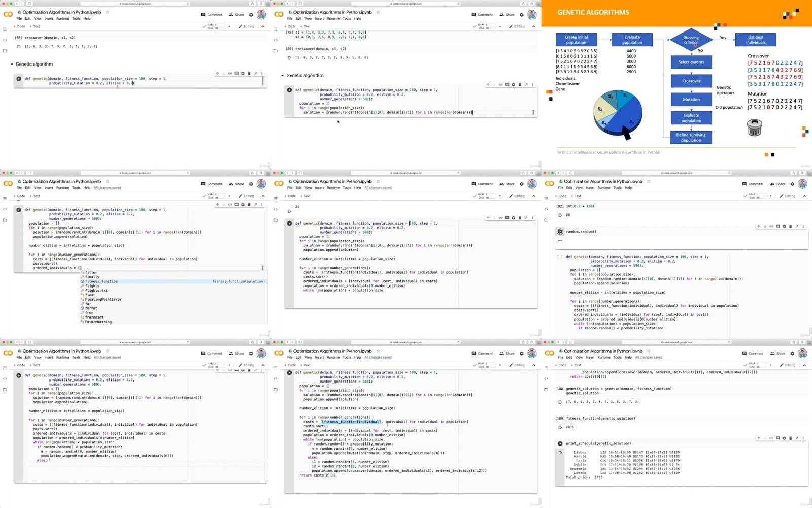This screenshot has height=508, width=812.
Task: Collapse Genetic algorithm section in window starting with [88]
Action: tap(12, 65)
